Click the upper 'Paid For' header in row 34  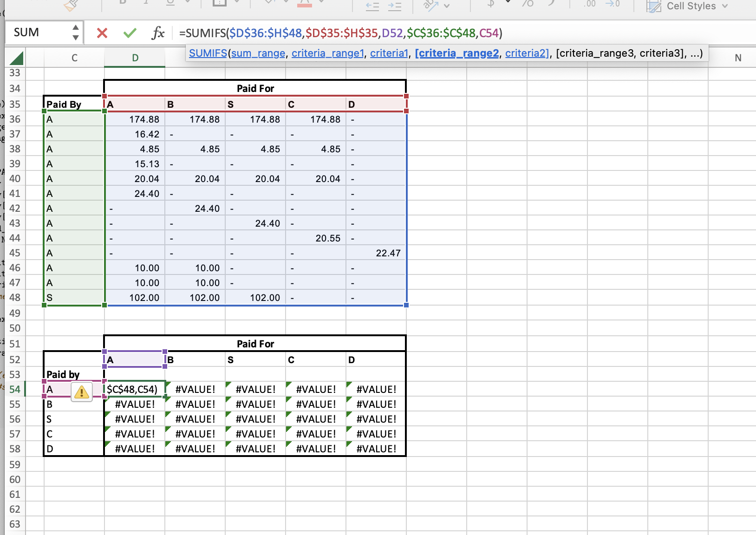pos(255,88)
